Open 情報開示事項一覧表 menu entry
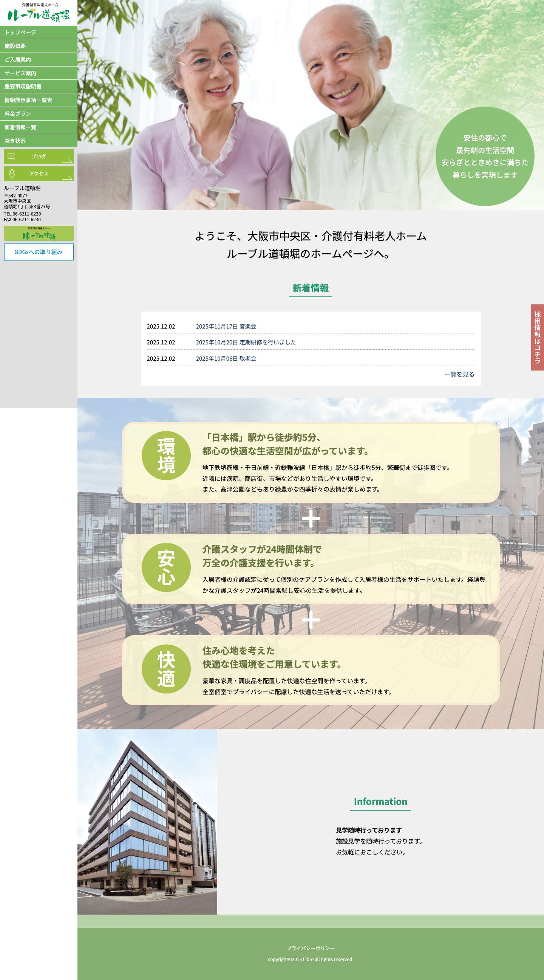The width and height of the screenshot is (544, 980). click(39, 100)
